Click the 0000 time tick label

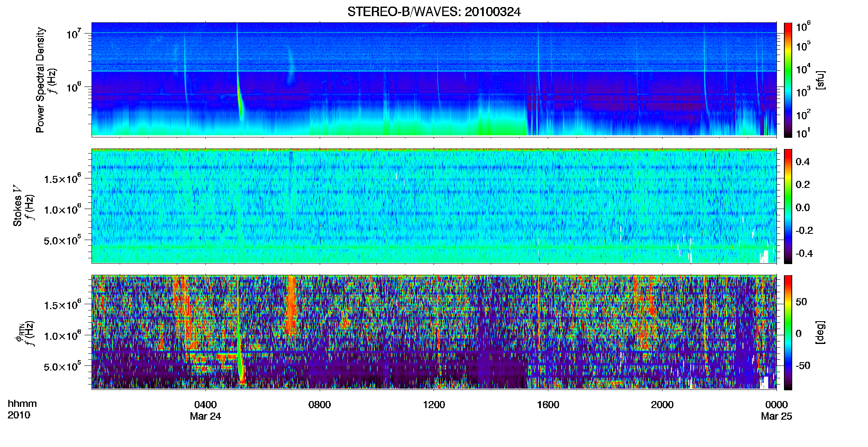click(x=776, y=405)
